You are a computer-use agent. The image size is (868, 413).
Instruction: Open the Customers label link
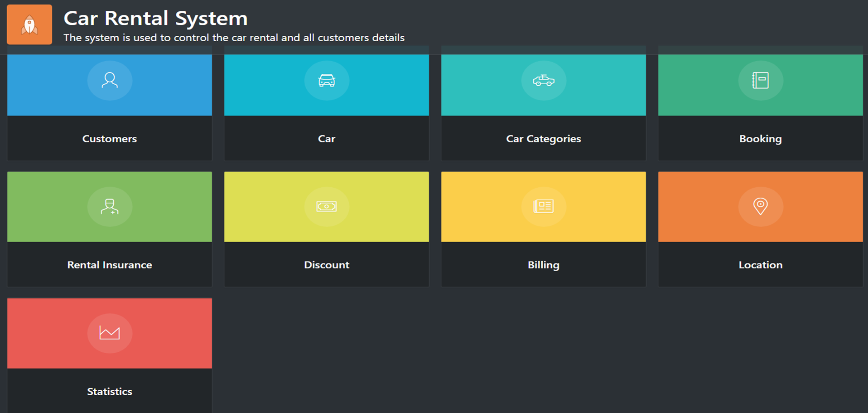tap(110, 139)
